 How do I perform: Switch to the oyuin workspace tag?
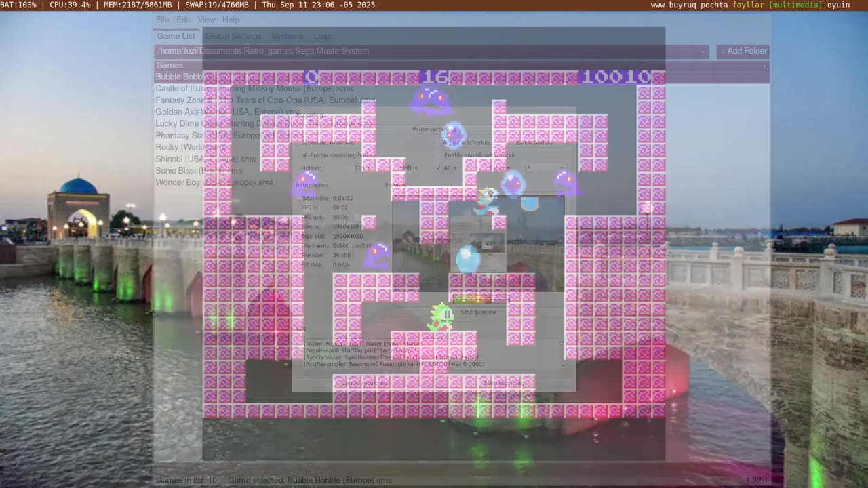pyautogui.click(x=838, y=5)
